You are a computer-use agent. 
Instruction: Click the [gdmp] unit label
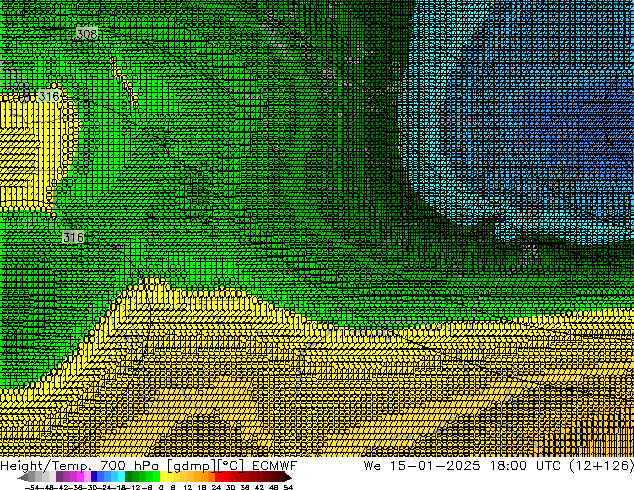(192, 466)
